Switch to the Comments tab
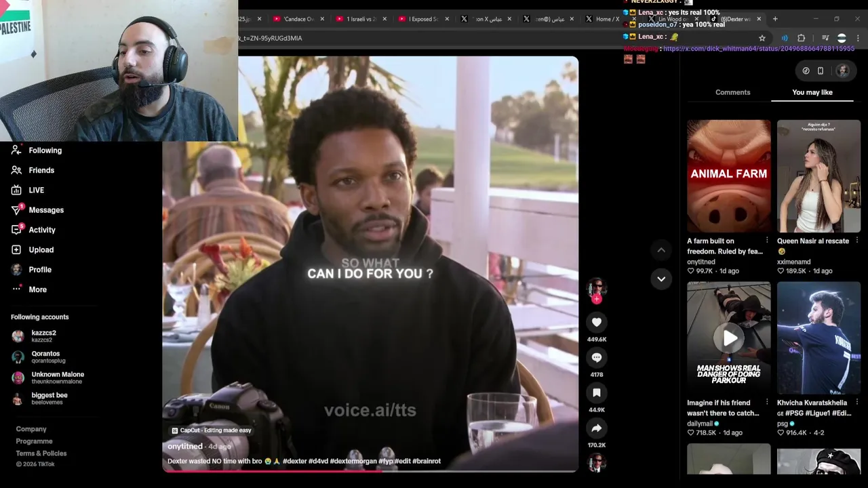 pyautogui.click(x=732, y=92)
